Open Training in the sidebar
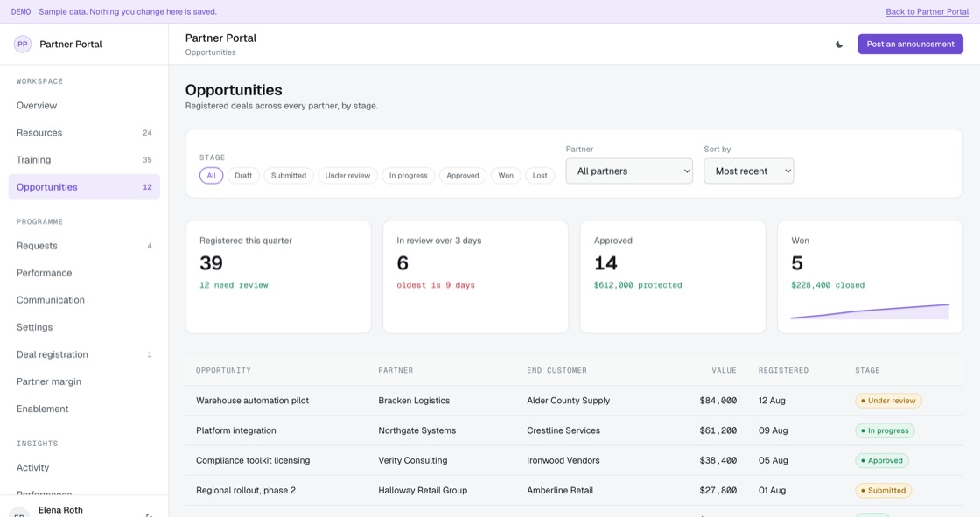 click(x=84, y=160)
